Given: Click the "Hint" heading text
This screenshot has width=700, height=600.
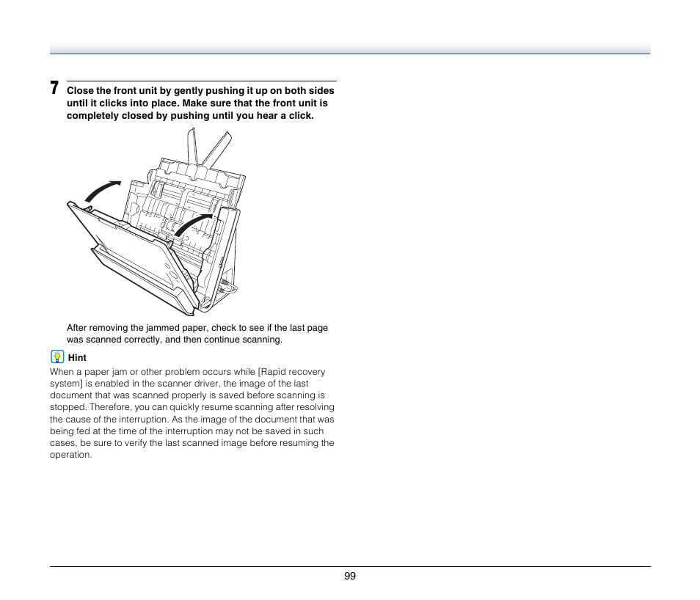Looking at the screenshot, I should 77,358.
